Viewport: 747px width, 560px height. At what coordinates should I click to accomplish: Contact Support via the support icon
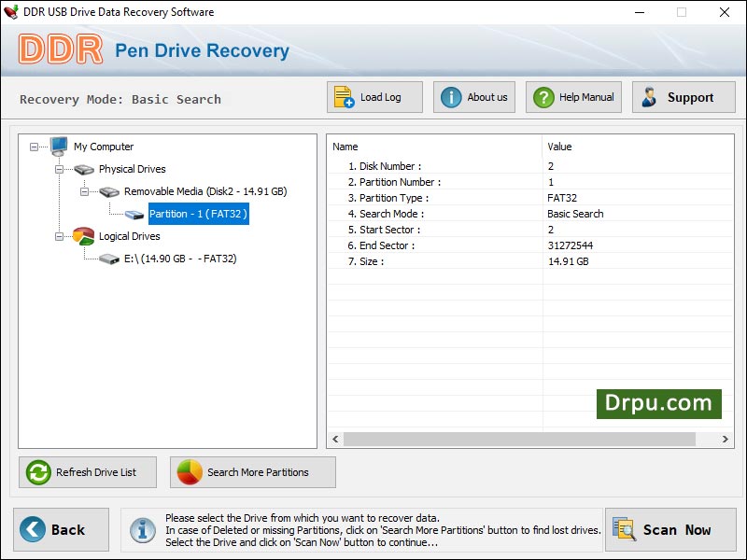pyautogui.click(x=651, y=96)
